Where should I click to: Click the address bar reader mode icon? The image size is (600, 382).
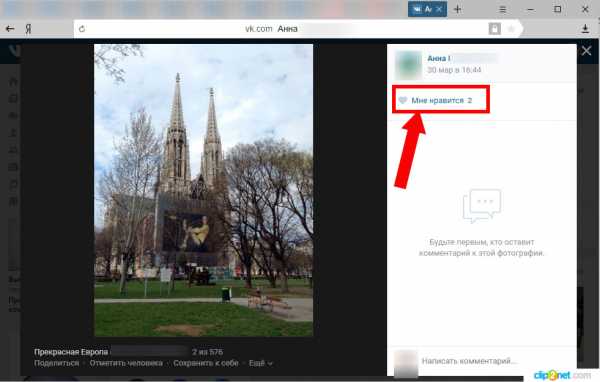[494, 29]
